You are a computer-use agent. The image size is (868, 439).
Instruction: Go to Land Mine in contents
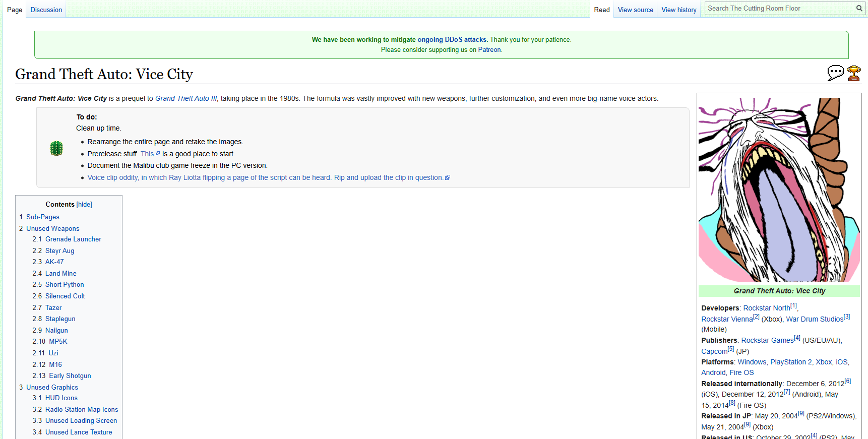pos(61,273)
